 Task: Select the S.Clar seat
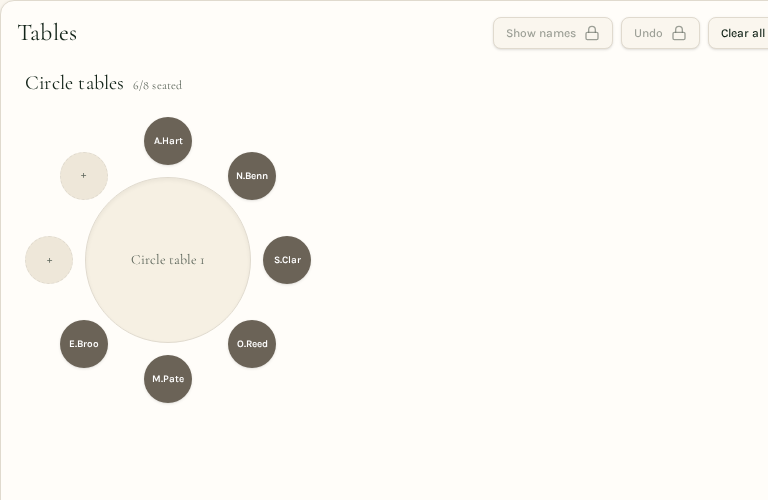287,260
